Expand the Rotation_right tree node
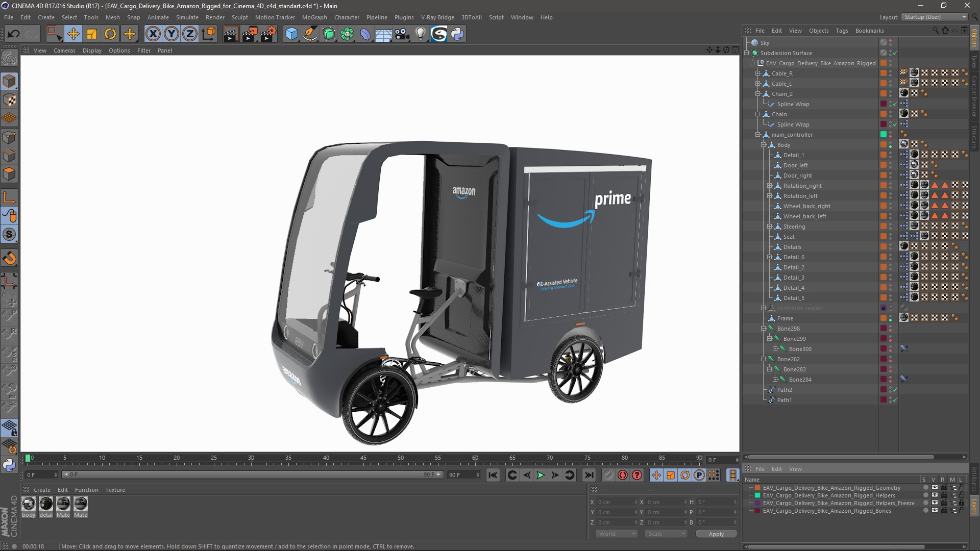 tap(770, 186)
